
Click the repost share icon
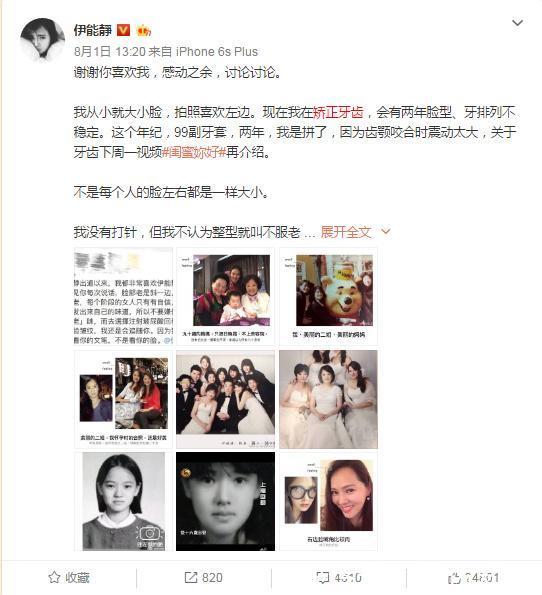190,577
